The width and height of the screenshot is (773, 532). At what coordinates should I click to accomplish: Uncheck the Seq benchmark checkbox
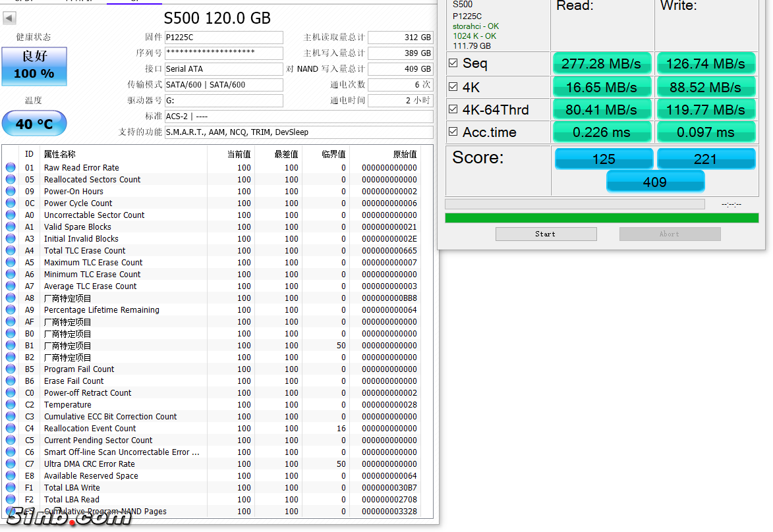[453, 63]
